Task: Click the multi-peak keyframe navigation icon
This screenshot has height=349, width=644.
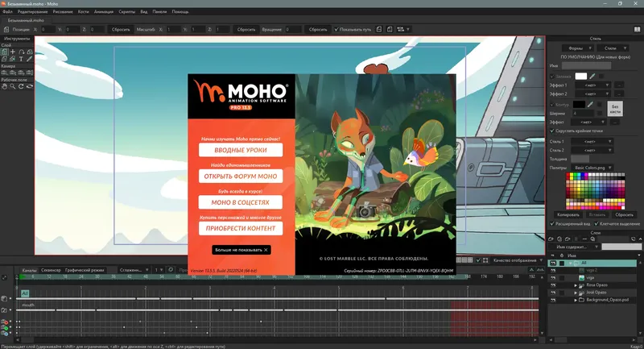Action: tap(540, 270)
